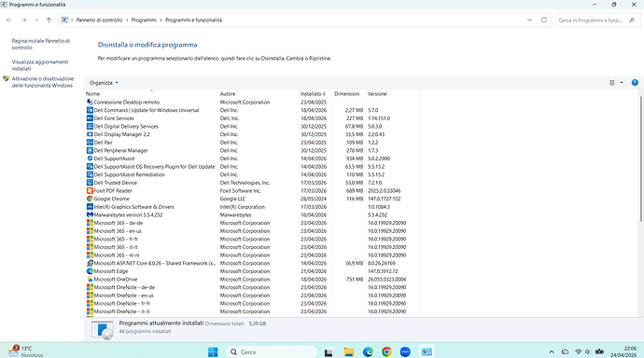Open the address bar history dropdown
This screenshot has width=644, height=358.
point(529,21)
